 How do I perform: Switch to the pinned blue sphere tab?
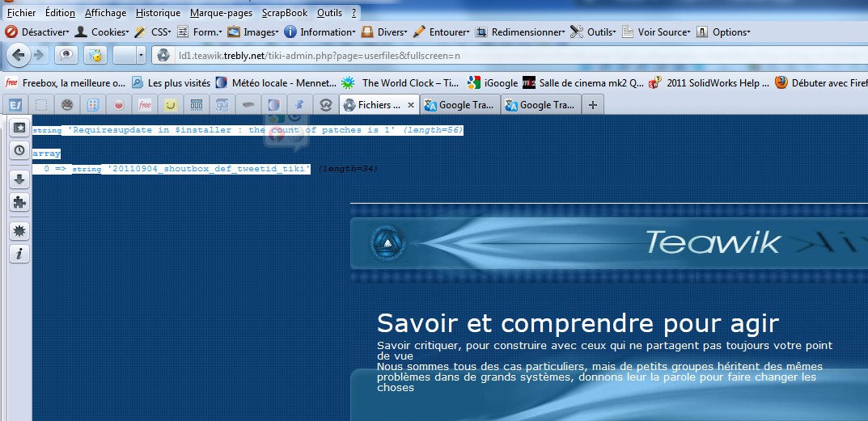point(274,104)
